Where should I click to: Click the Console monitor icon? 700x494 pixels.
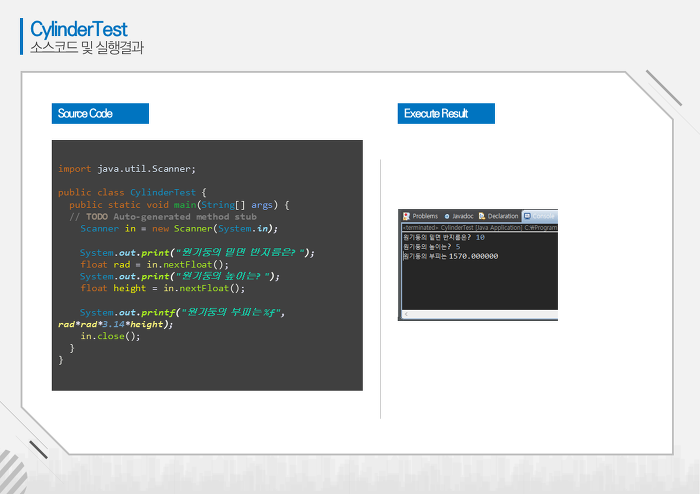[x=527, y=216]
